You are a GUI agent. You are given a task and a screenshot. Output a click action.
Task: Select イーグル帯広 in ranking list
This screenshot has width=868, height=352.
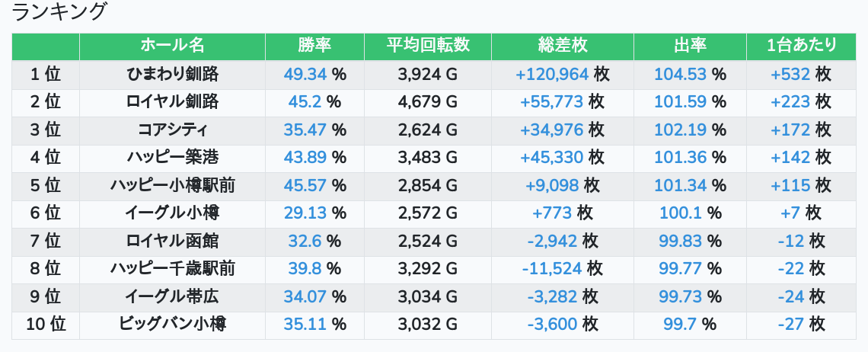[x=172, y=296]
